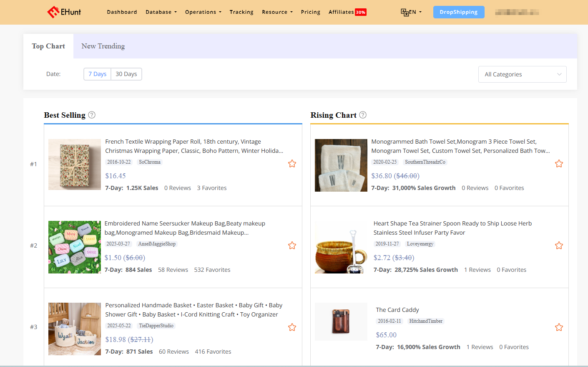Star The Card Caddy listing
Viewport: 588px width, 367px height.
[x=559, y=327]
